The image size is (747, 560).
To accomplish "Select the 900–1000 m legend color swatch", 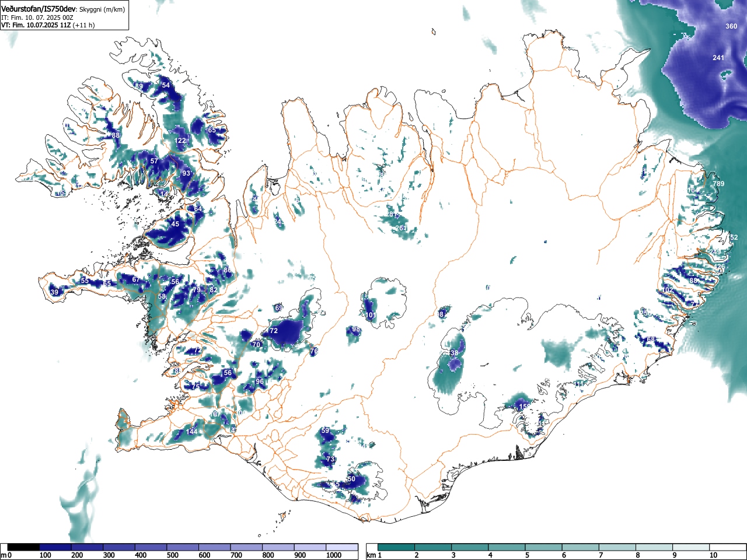I will click(310, 547).
